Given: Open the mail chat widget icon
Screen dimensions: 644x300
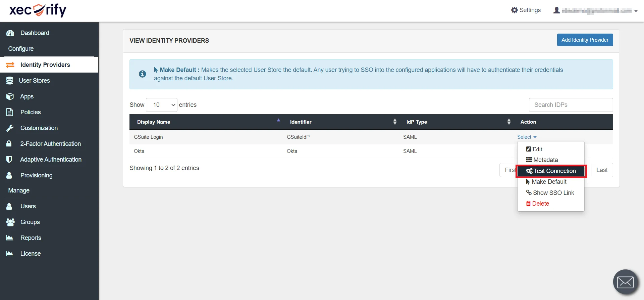Looking at the screenshot, I should 625,282.
